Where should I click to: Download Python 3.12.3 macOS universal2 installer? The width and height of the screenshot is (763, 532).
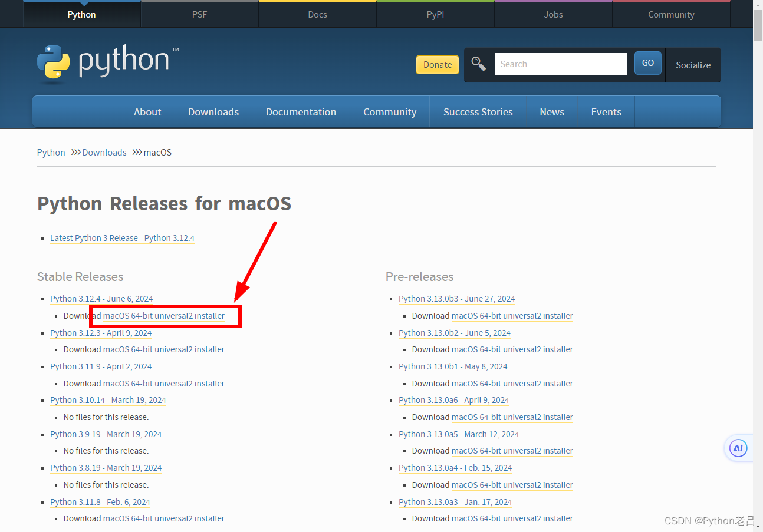pos(164,349)
